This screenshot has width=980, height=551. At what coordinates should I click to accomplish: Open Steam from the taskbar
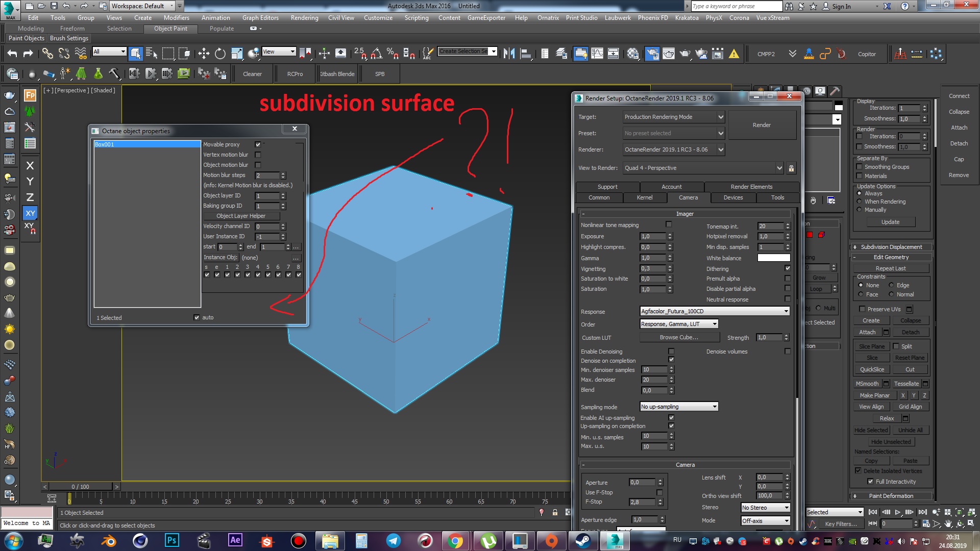click(x=583, y=540)
